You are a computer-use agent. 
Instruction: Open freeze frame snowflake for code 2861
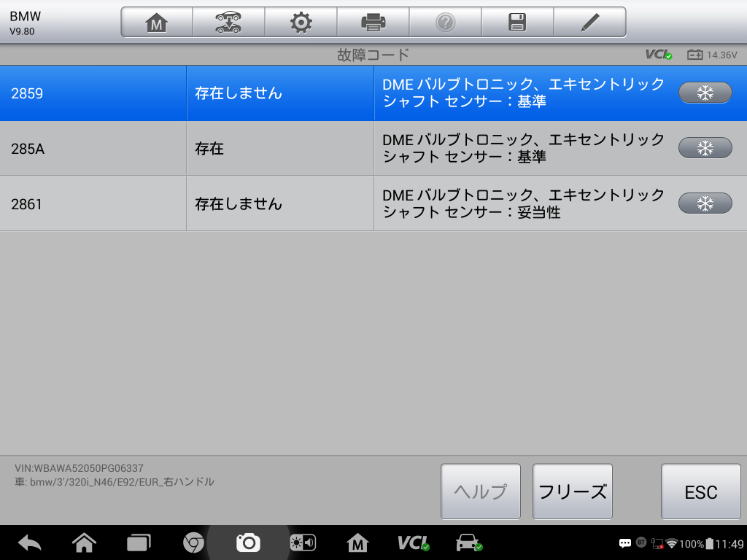[705, 203]
